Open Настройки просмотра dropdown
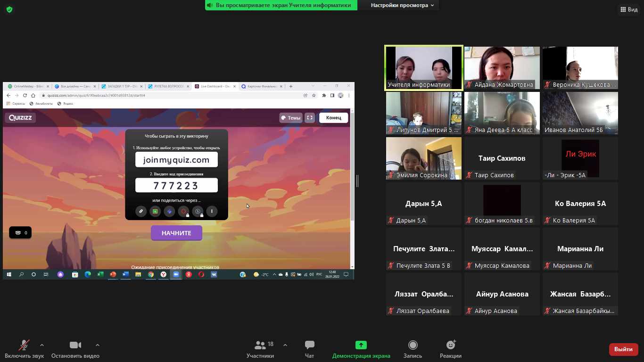644x362 pixels. click(403, 5)
